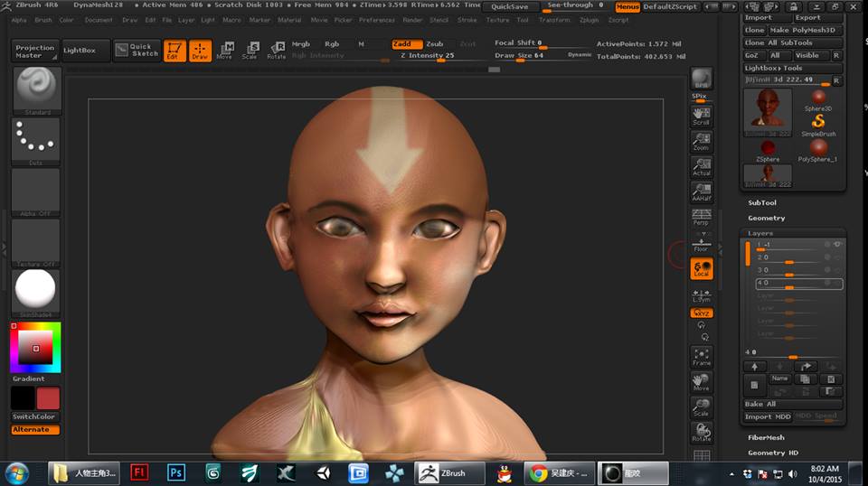Open the Standard brush thumbnail
Screen dimensions: 868x486
pos(37,90)
